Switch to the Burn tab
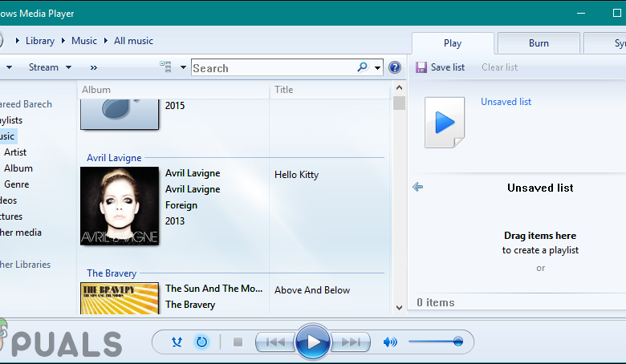 (539, 43)
